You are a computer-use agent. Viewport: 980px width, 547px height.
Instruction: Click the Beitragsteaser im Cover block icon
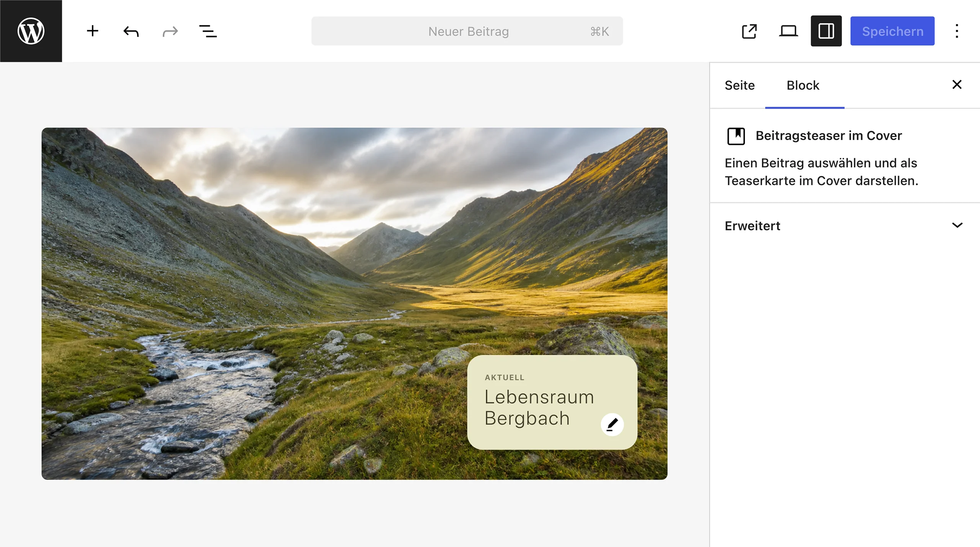[x=736, y=136]
